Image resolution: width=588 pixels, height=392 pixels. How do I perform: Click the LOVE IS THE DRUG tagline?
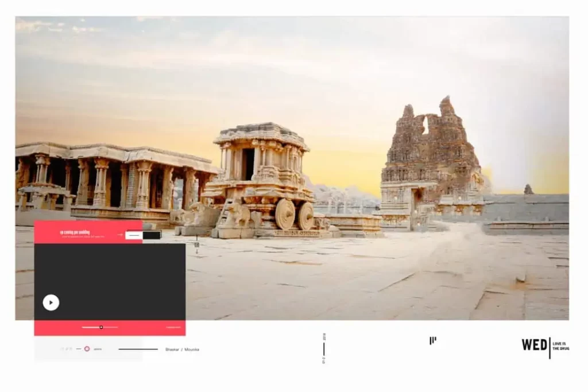[x=560, y=345]
